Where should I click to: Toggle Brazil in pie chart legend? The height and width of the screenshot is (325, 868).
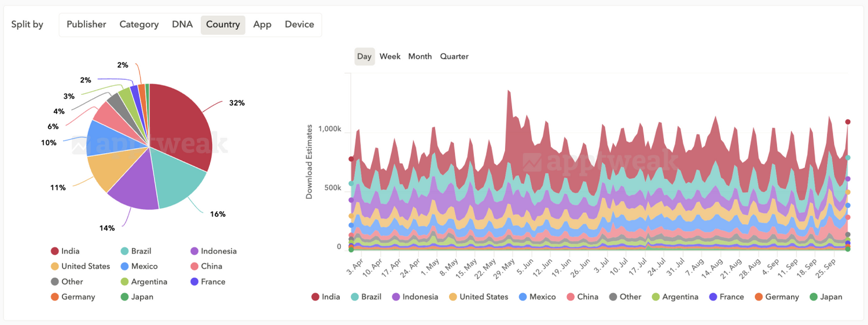(x=136, y=251)
